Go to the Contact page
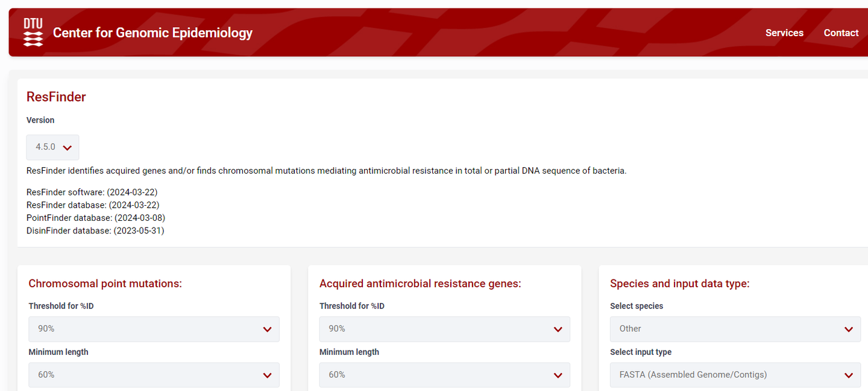 coord(841,33)
